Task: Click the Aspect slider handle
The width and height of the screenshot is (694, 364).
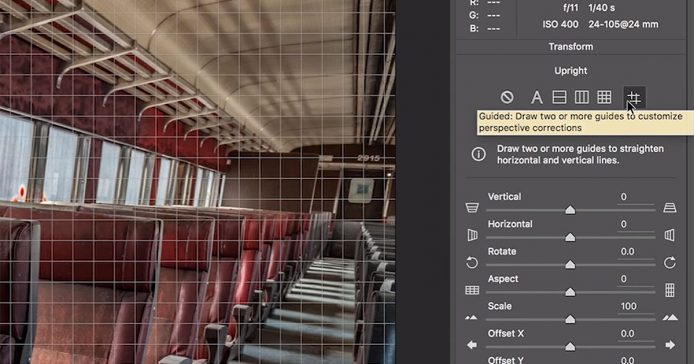Action: (570, 292)
